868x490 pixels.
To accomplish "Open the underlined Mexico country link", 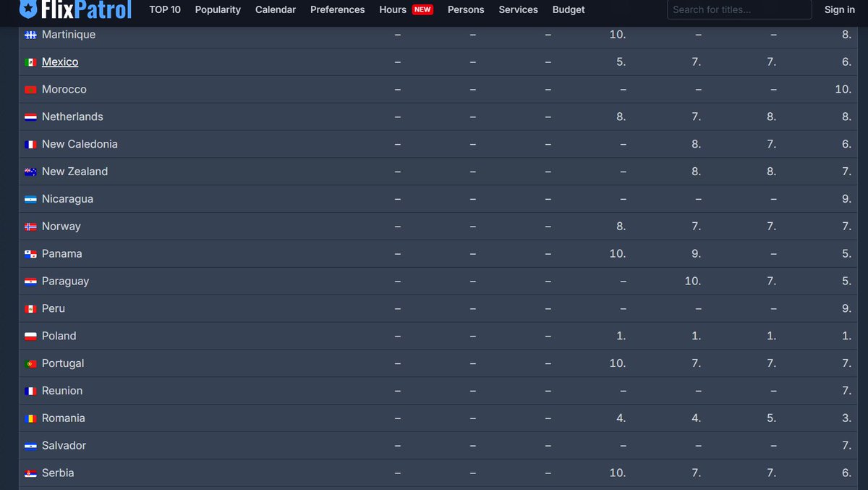I will (x=60, y=62).
